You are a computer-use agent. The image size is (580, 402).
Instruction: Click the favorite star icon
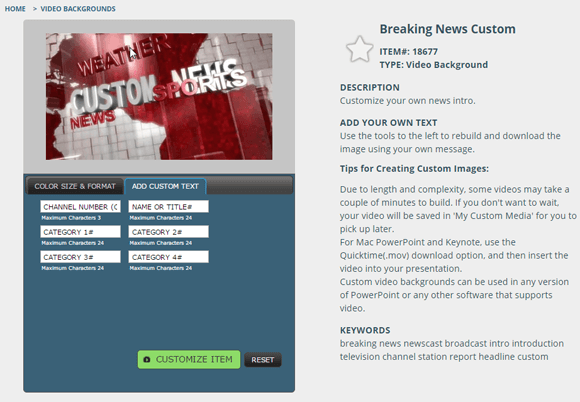click(x=359, y=49)
